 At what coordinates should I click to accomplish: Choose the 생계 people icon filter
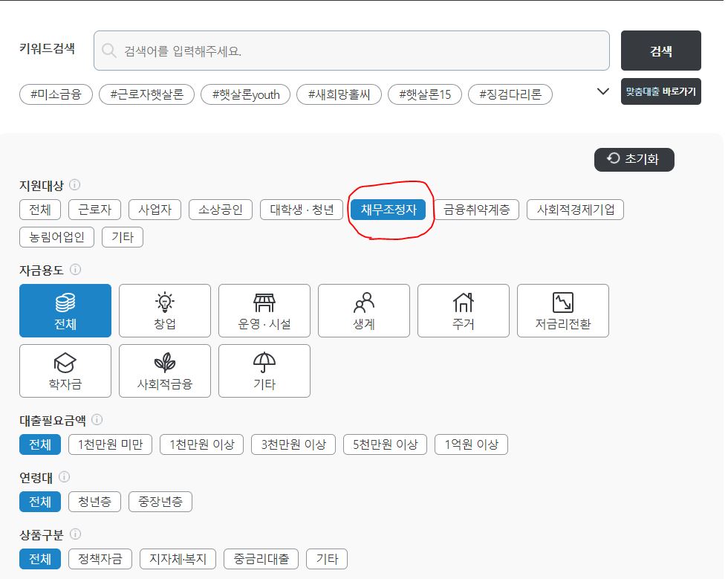coord(363,311)
